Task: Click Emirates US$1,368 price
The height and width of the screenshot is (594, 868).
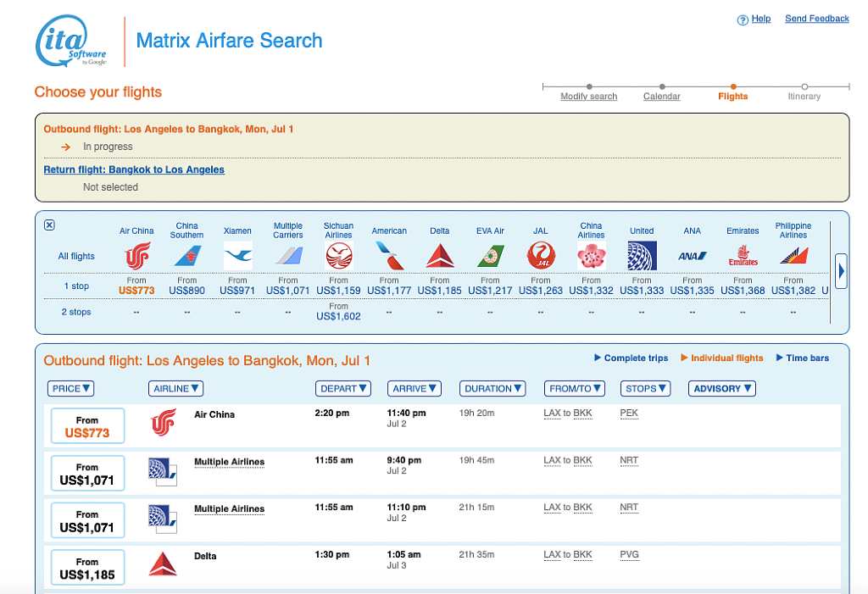Action: click(743, 291)
